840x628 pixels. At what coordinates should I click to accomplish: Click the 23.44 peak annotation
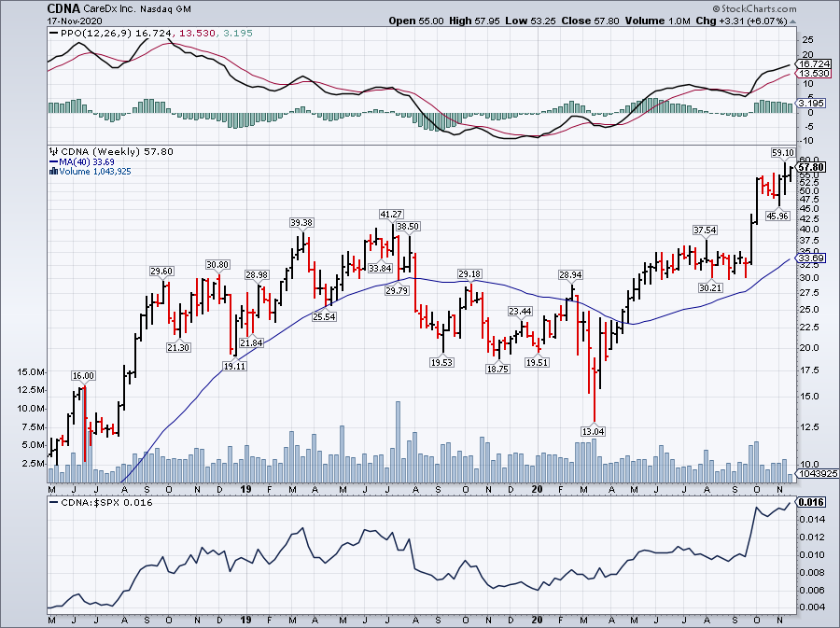(x=520, y=311)
